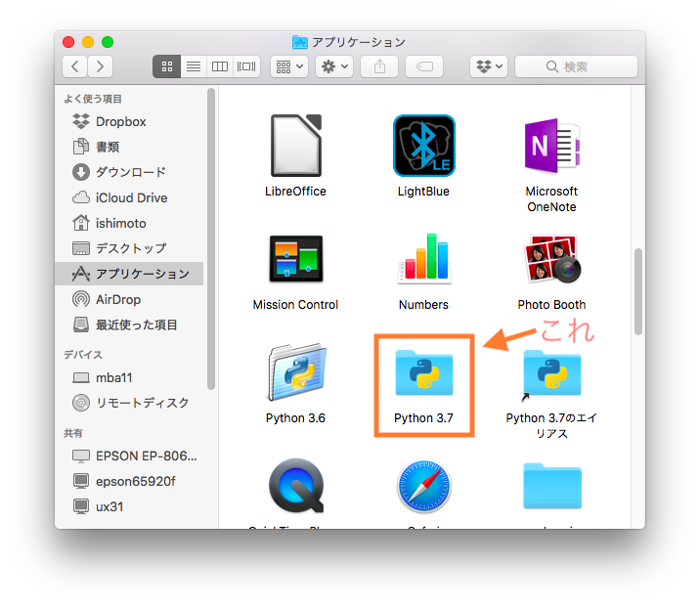Open the ishimoto home folder
Screen dimensions: 700x607
click(x=129, y=223)
